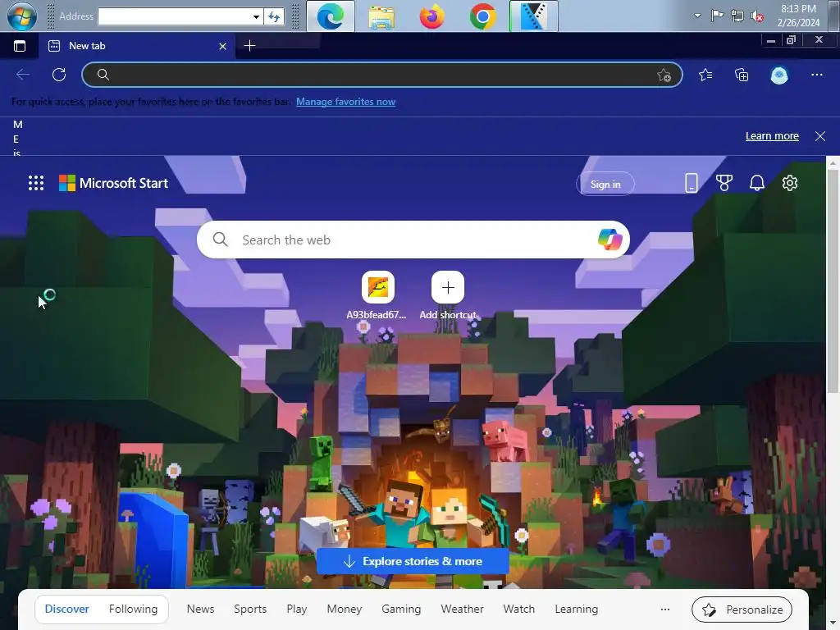Click the muted volume tray icon
Image resolution: width=840 pixels, height=630 pixels.
tap(757, 16)
